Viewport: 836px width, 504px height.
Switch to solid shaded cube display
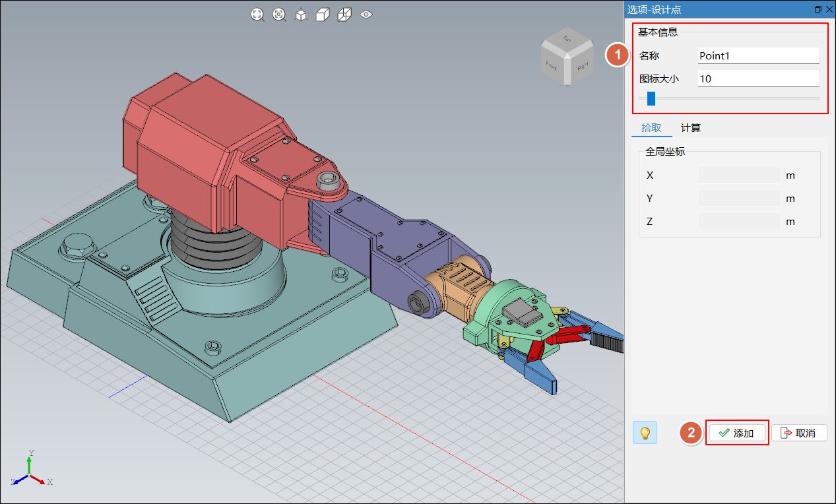click(x=322, y=15)
